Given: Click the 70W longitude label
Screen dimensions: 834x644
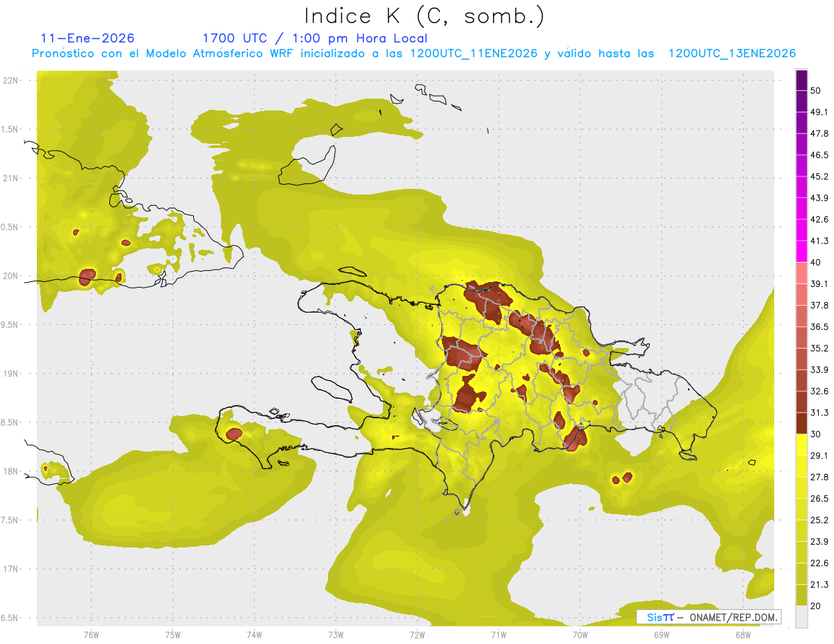Looking at the screenshot, I should (x=580, y=635).
